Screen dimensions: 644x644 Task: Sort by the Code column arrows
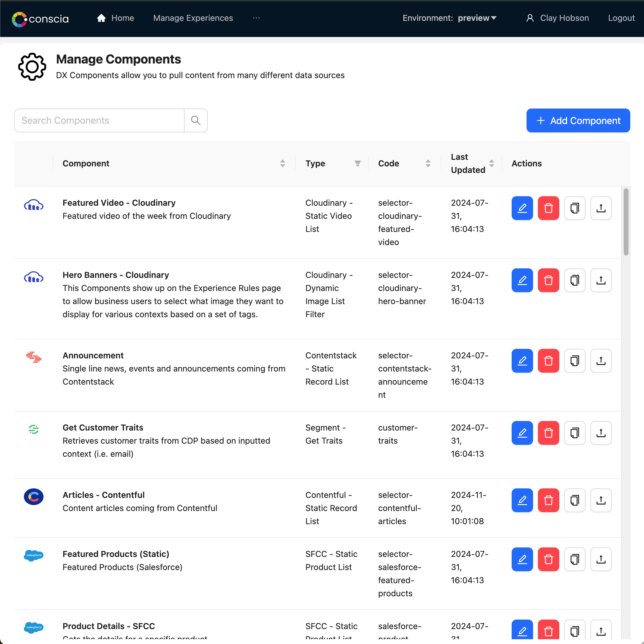[428, 163]
